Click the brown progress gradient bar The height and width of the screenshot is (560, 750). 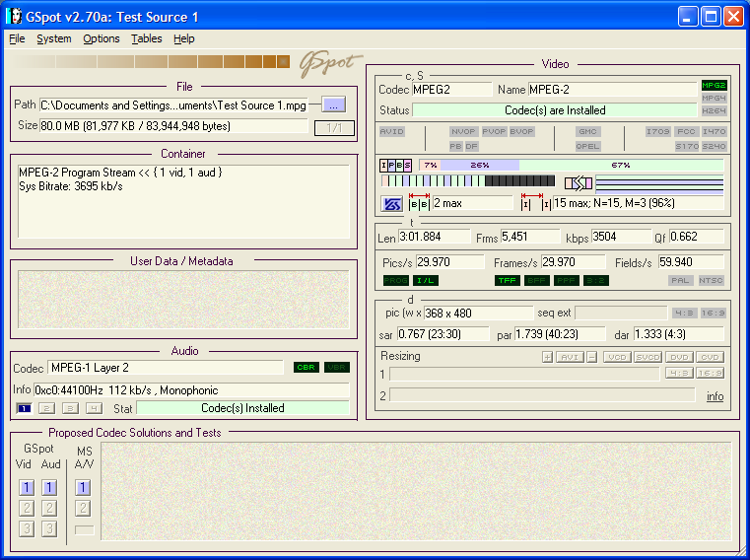click(151, 62)
